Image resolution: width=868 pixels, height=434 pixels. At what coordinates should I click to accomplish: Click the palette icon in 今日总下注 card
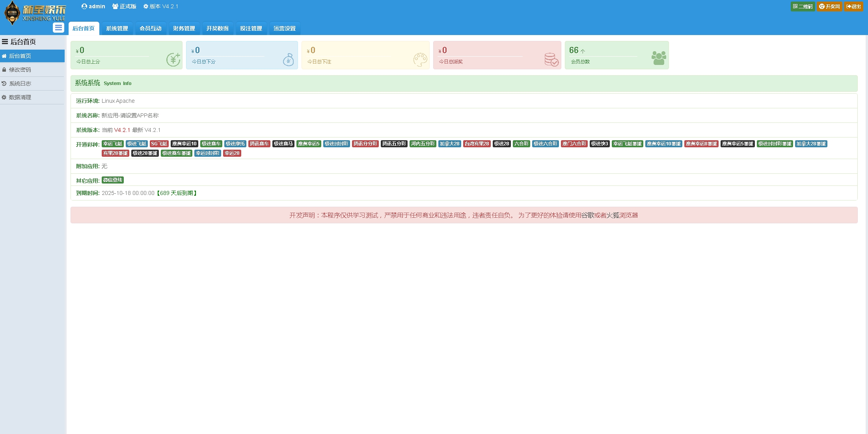click(x=420, y=60)
